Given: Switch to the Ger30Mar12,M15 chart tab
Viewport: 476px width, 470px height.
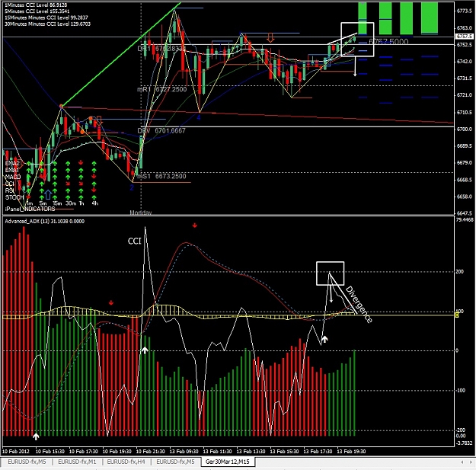Looking at the screenshot, I should click(228, 462).
